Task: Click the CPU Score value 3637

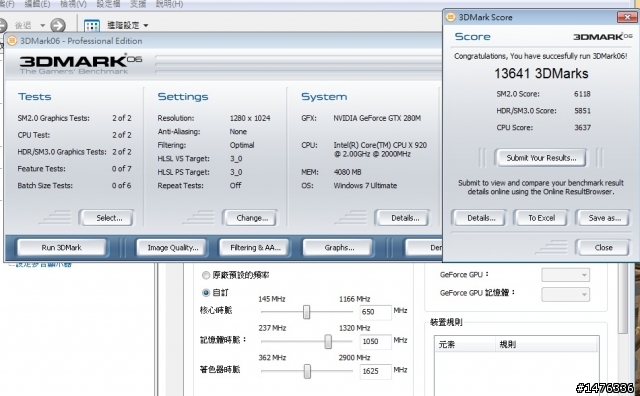Action: [x=582, y=127]
